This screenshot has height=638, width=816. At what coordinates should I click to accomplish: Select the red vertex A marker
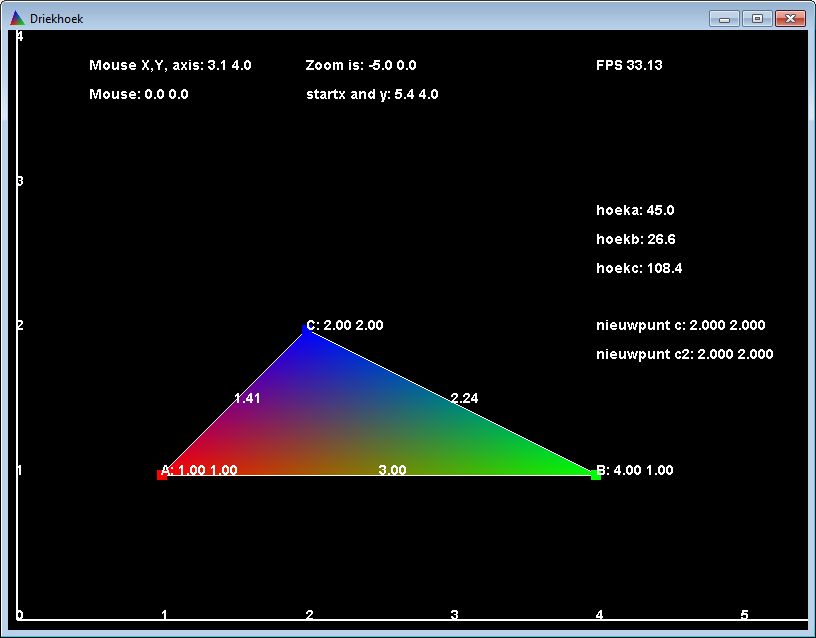(x=162, y=475)
